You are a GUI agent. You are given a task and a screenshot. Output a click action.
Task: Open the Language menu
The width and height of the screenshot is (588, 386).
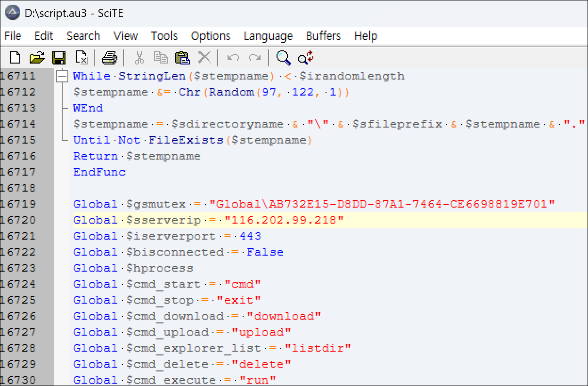[268, 36]
